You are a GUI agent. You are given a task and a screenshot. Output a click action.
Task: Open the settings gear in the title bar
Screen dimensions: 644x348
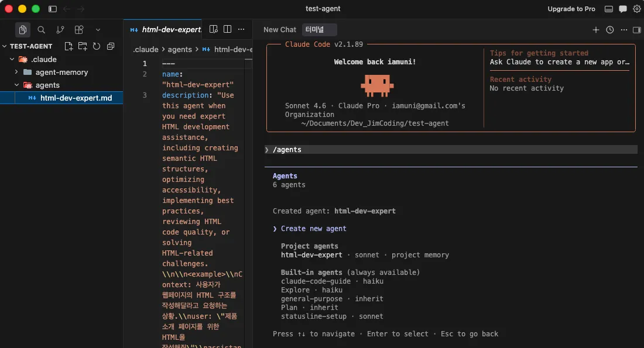(637, 9)
